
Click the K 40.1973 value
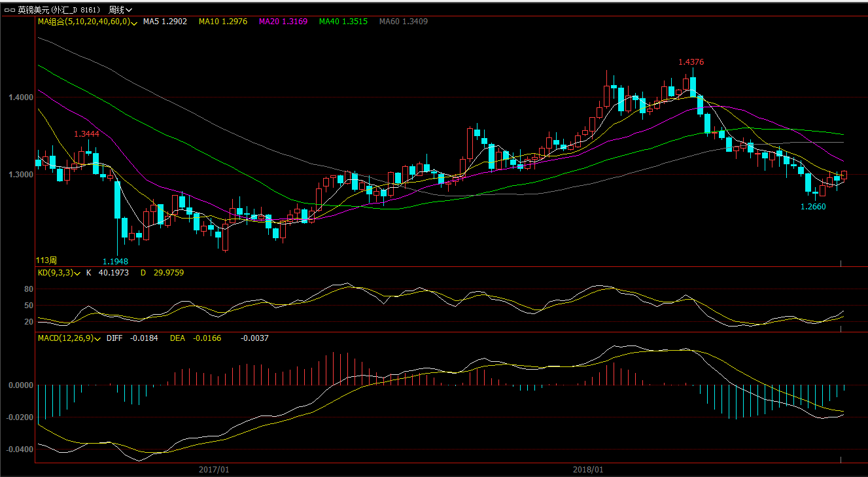[107, 272]
